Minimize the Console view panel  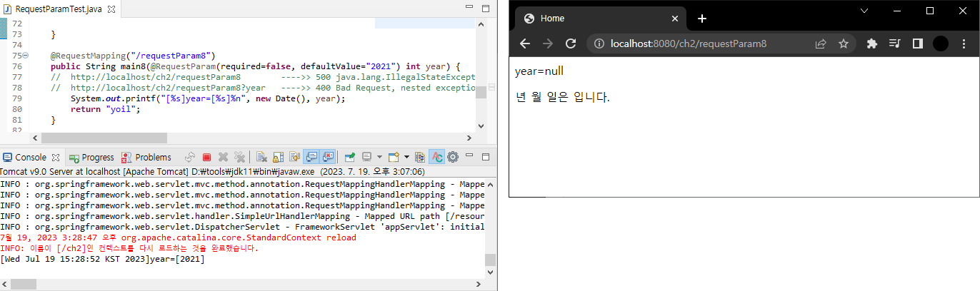point(469,155)
